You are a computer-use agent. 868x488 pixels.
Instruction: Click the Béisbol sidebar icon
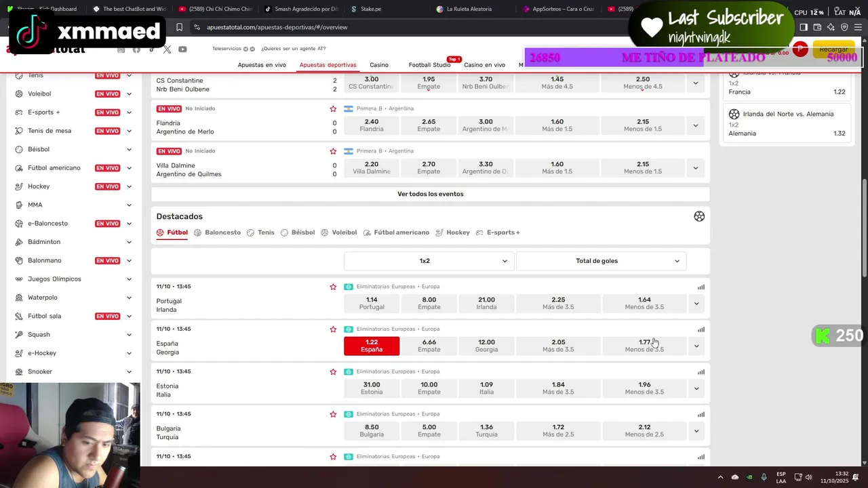point(19,149)
